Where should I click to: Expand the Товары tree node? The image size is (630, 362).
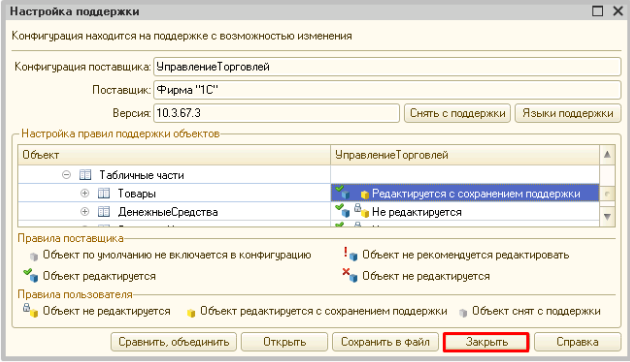coord(85,193)
